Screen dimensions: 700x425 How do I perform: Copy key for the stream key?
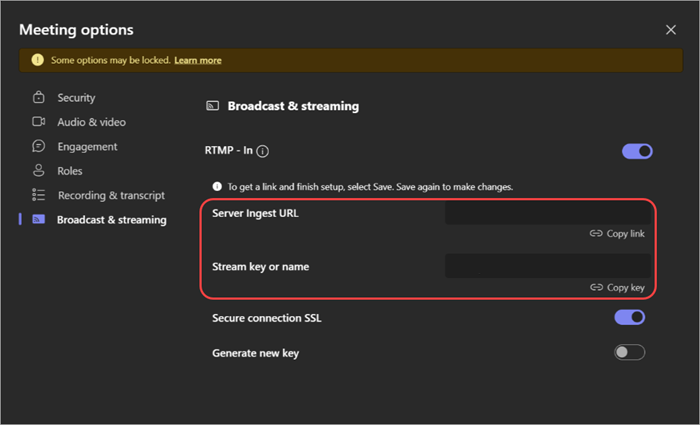click(617, 287)
